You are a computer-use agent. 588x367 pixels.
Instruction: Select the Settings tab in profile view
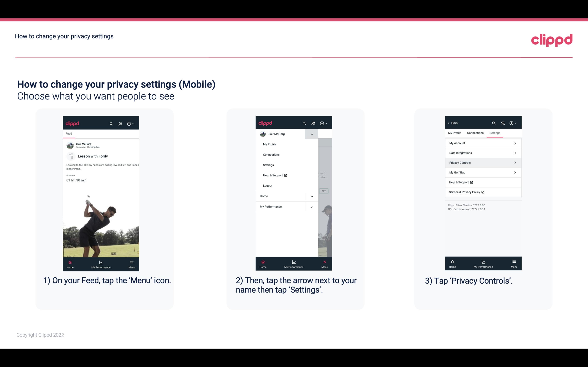tap(495, 133)
